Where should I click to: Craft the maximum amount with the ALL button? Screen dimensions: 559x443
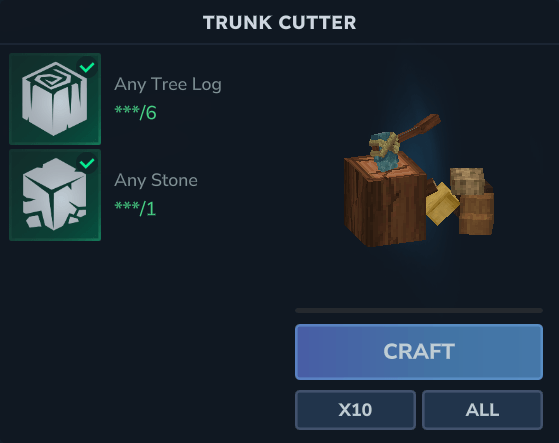tap(482, 410)
